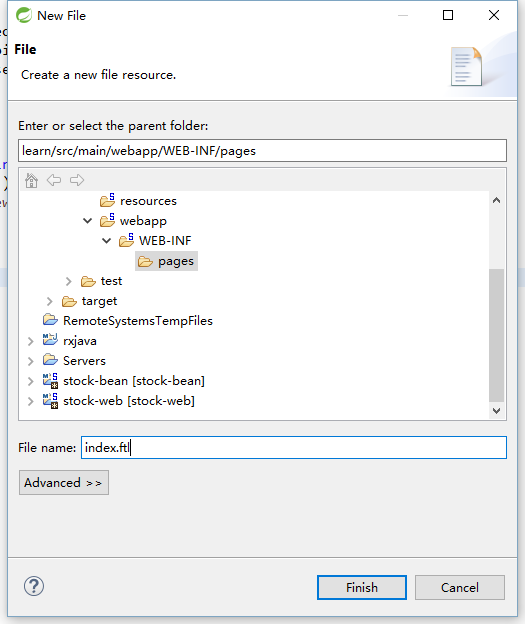Select the stock-bean project icon
The image size is (525, 624).
pyautogui.click(x=50, y=380)
